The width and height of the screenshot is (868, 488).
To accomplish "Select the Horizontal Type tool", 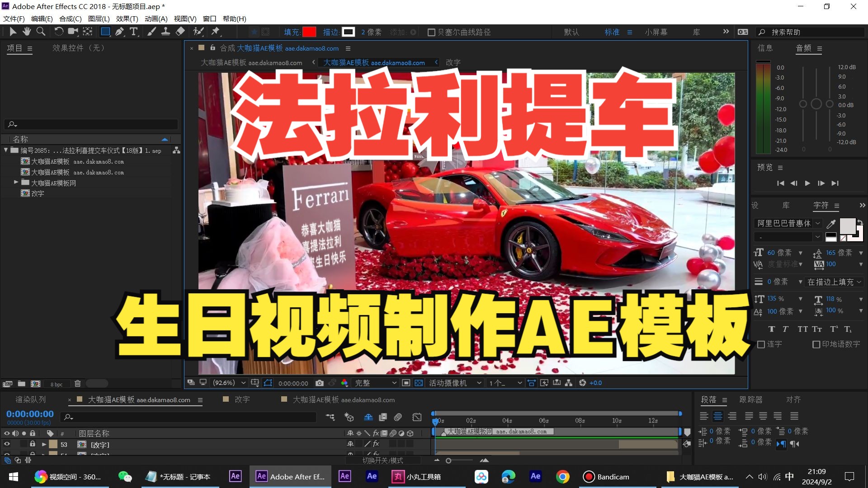I will [134, 32].
